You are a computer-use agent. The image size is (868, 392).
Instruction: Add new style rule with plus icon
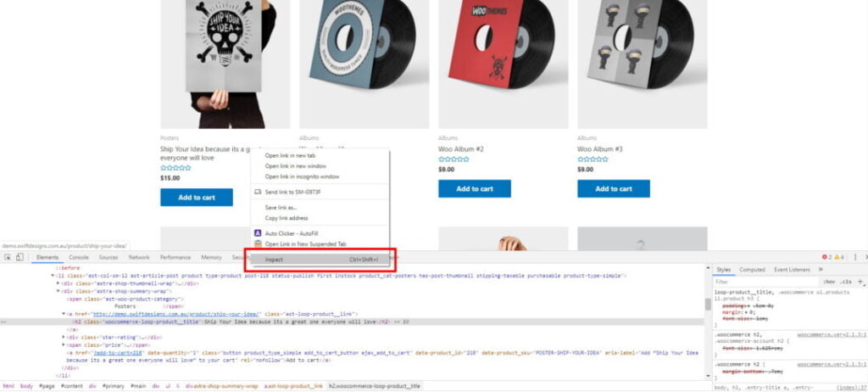tap(860, 281)
